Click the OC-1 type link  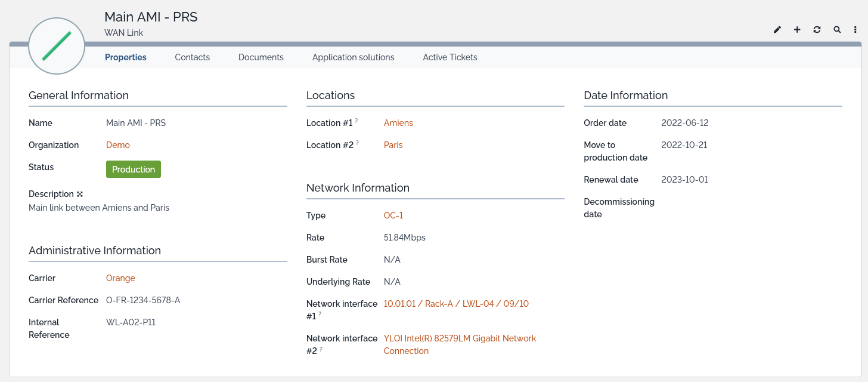[x=393, y=215]
